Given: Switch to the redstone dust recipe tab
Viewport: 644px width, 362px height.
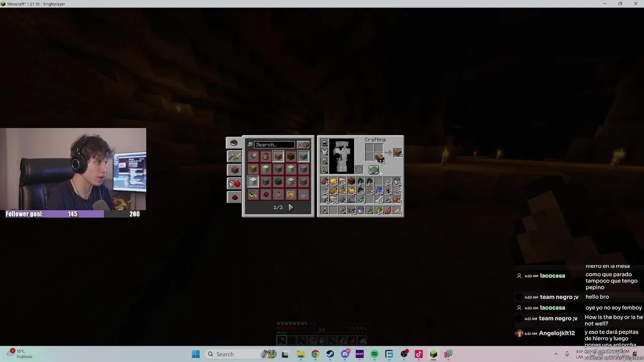Looking at the screenshot, I should click(235, 197).
